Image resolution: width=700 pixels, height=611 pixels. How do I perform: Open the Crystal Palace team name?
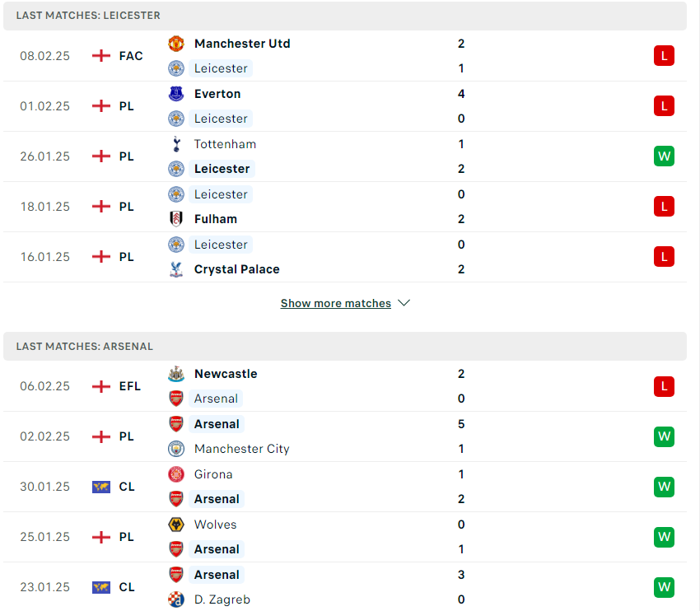[236, 269]
